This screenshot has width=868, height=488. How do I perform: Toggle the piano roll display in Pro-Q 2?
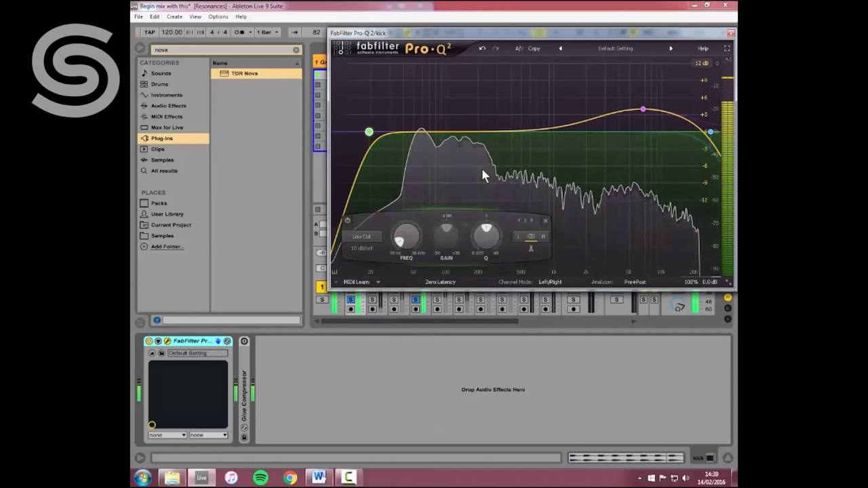[335, 272]
